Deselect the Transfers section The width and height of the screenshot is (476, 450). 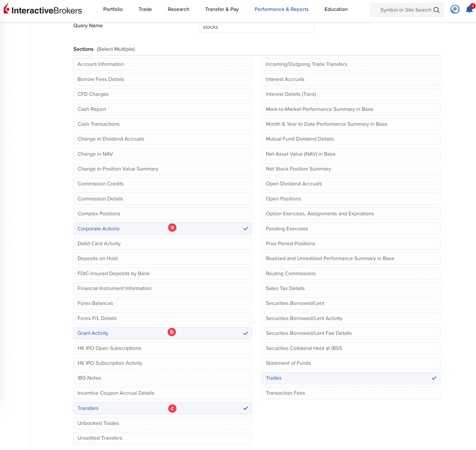(162, 408)
